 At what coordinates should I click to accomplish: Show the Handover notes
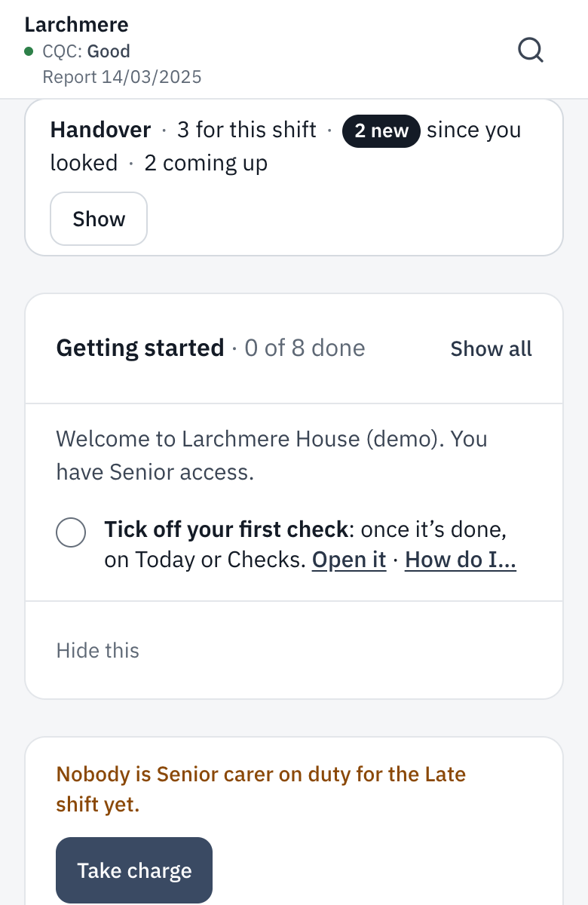(99, 219)
